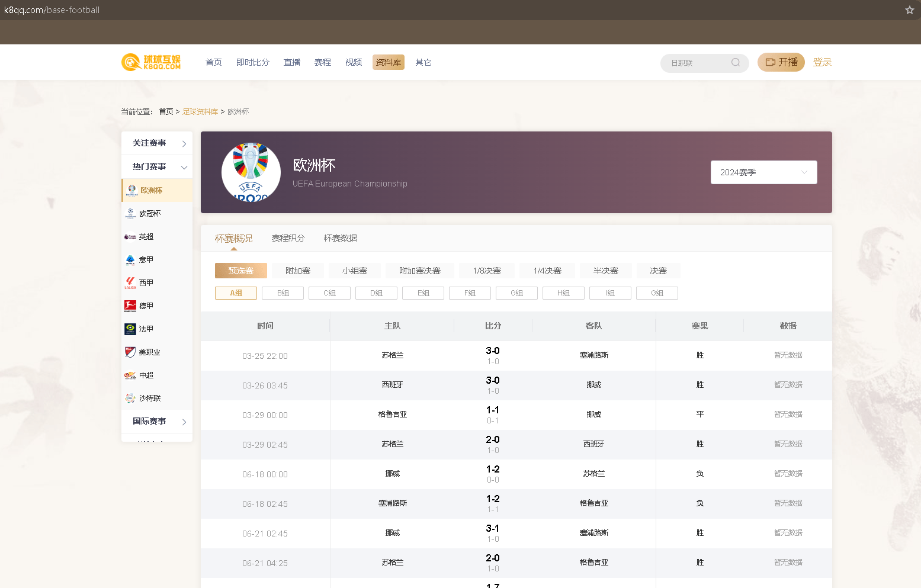Click the K8QQ site logo
921x588 pixels.
pos(151,62)
